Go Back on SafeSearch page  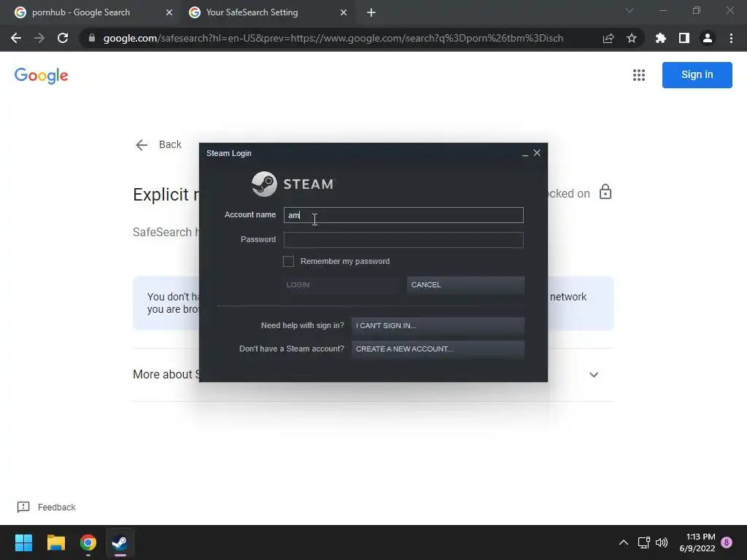tap(158, 145)
